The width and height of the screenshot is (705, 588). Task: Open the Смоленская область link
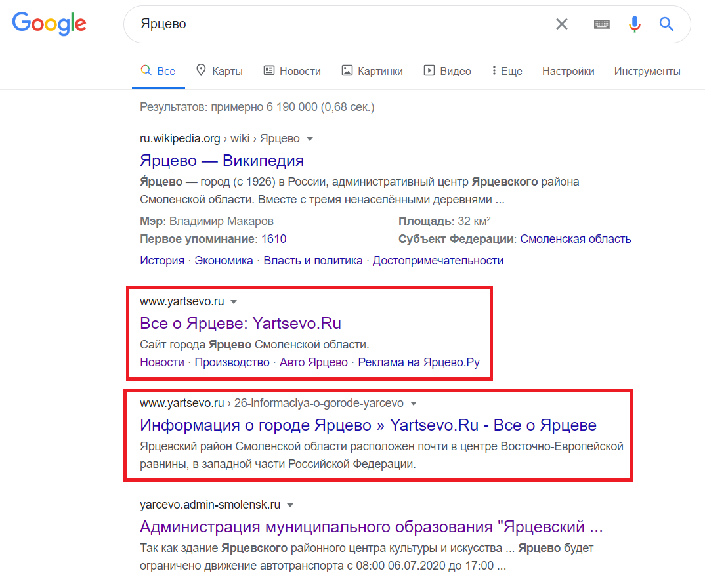point(576,239)
